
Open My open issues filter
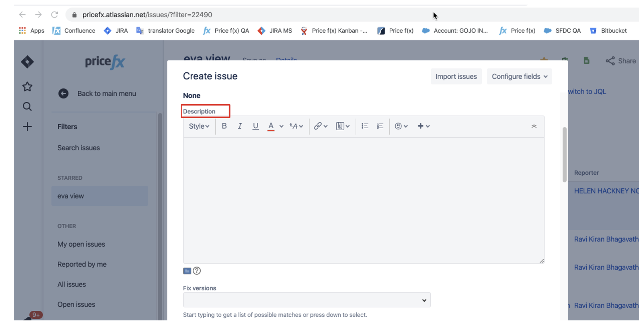[81, 244]
